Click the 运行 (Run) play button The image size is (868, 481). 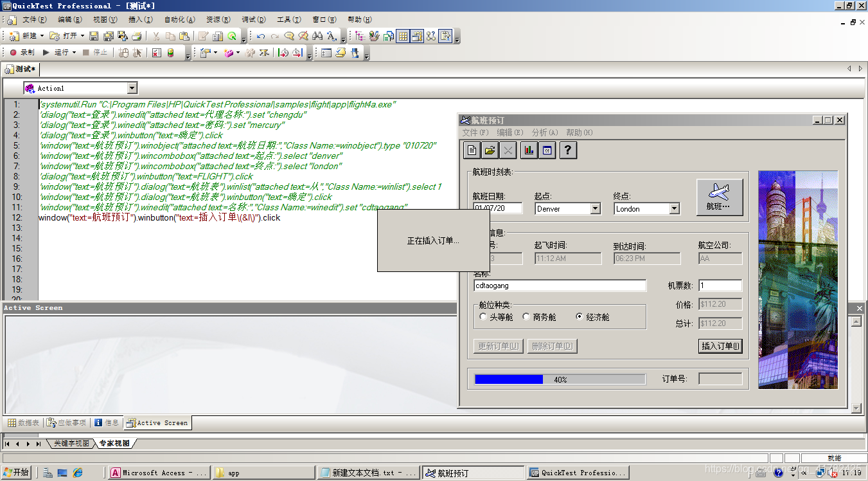coord(57,52)
